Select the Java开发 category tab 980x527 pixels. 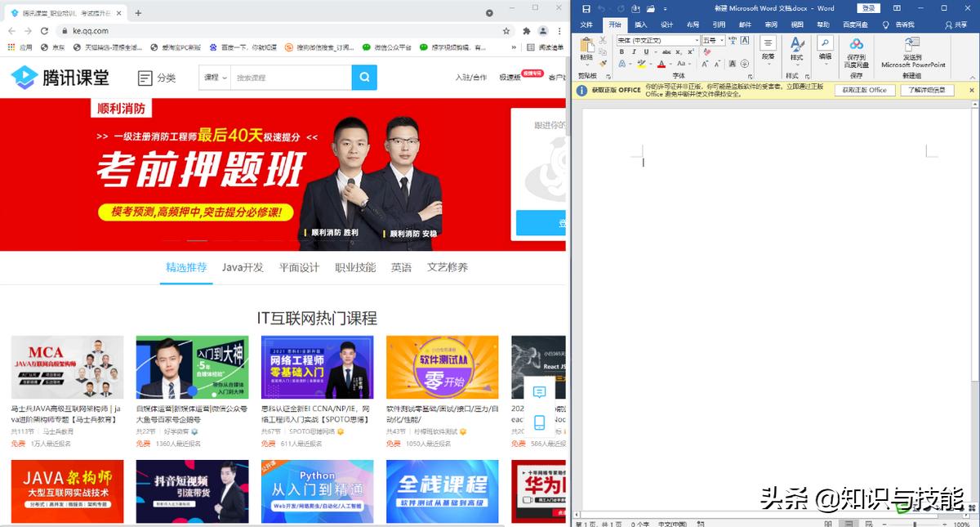click(243, 266)
